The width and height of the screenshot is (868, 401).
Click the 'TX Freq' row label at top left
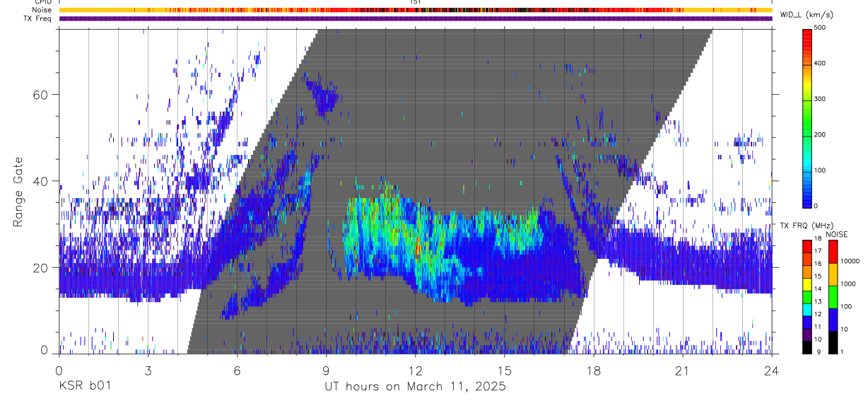pos(39,18)
